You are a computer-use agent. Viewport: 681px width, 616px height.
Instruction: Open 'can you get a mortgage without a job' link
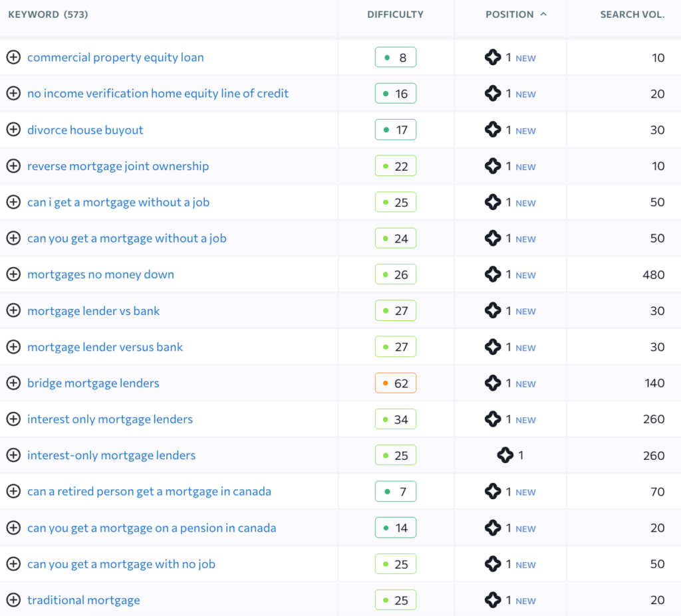tap(127, 239)
